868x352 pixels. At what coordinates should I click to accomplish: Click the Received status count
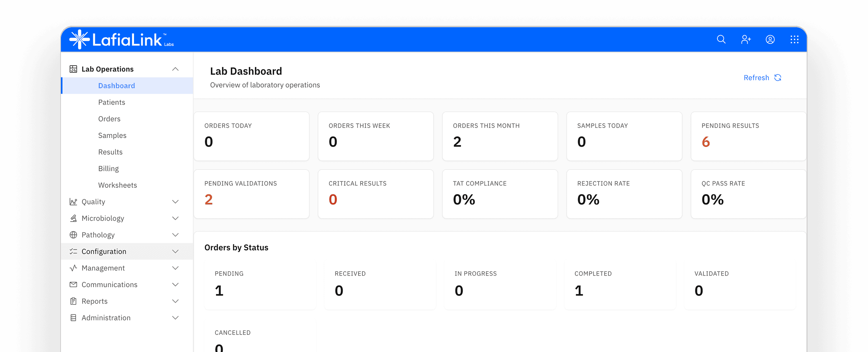click(339, 291)
